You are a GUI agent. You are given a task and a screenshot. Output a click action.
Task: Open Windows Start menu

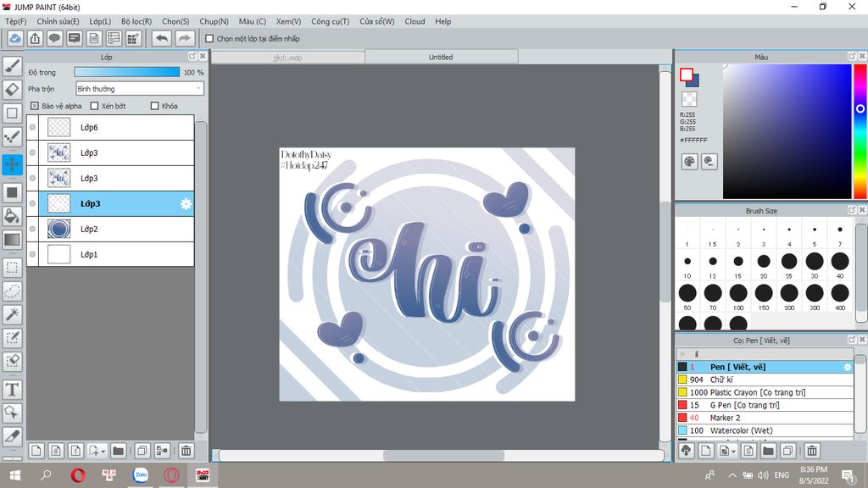(15, 475)
